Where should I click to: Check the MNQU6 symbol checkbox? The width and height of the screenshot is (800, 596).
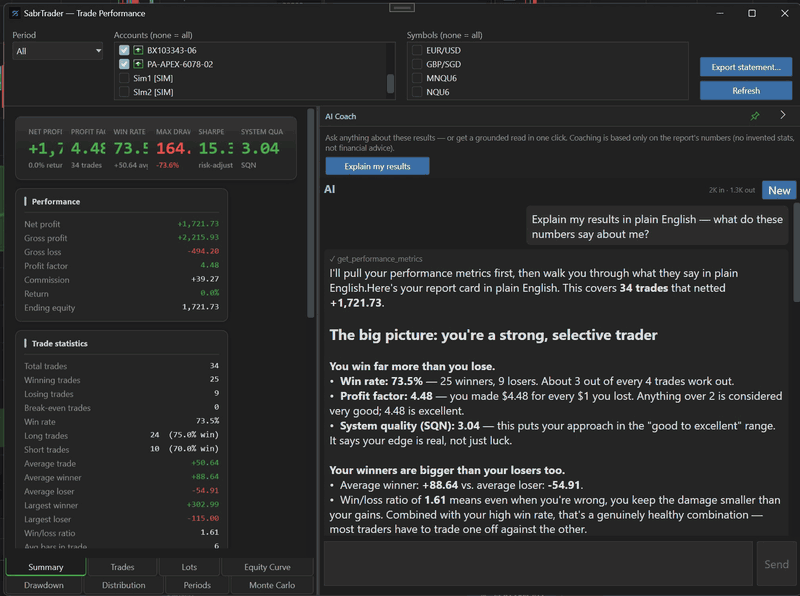point(417,78)
